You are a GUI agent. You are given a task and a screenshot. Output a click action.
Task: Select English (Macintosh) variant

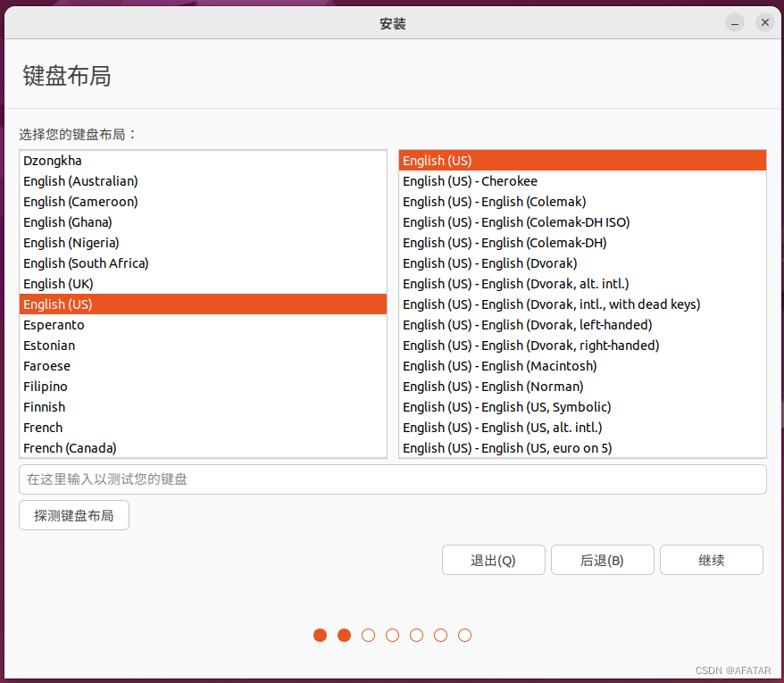pyautogui.click(x=582, y=366)
